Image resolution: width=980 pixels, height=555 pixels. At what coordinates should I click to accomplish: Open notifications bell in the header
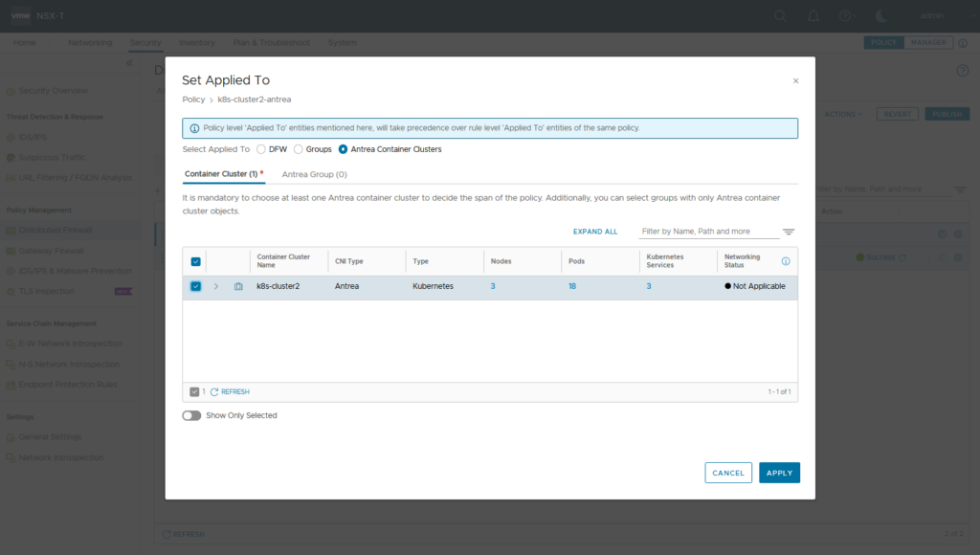813,15
